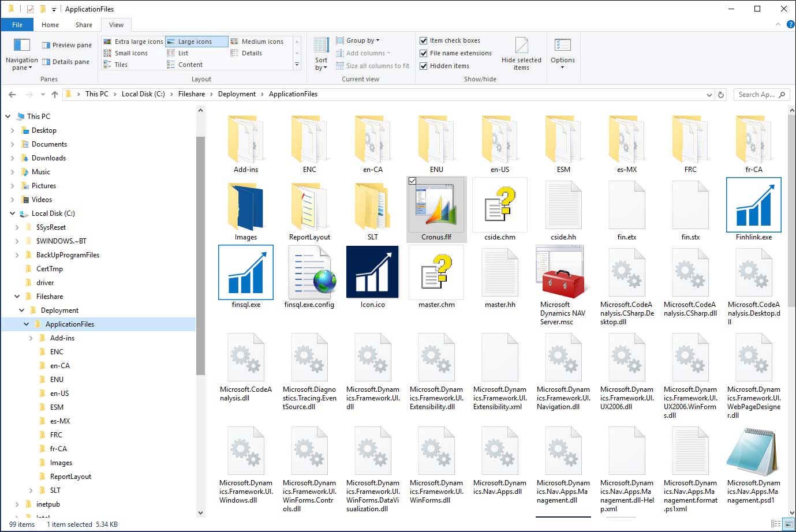Expand the Add-ins folder in tree
796x532 pixels.
31,338
